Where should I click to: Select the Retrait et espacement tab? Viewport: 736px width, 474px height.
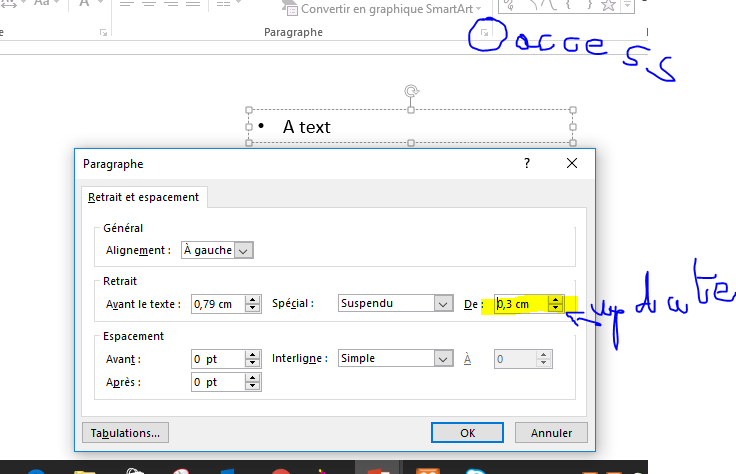pos(144,197)
